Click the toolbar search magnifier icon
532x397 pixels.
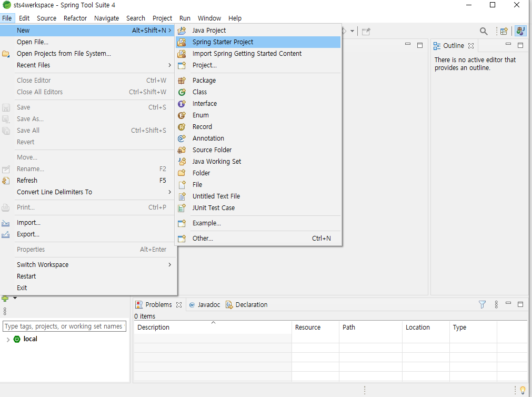(x=484, y=31)
